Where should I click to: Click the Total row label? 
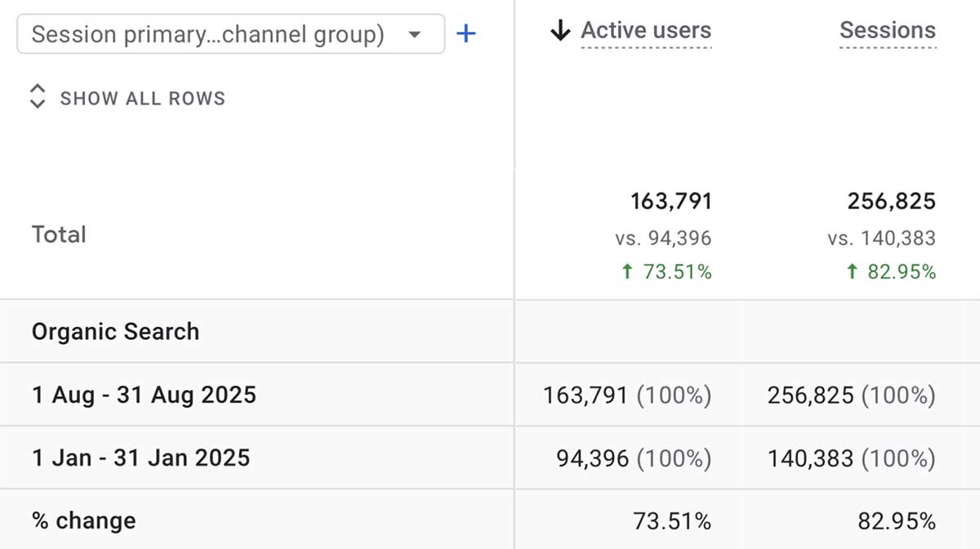pyautogui.click(x=58, y=234)
